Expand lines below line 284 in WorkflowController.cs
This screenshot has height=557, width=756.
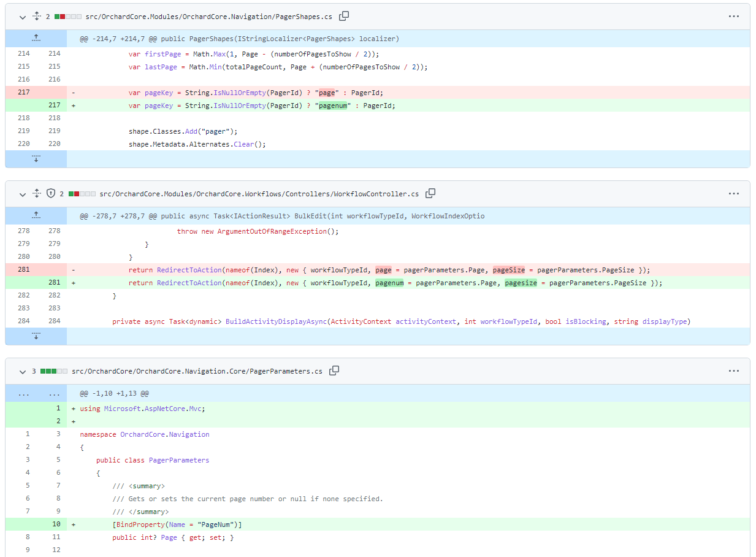click(x=36, y=336)
